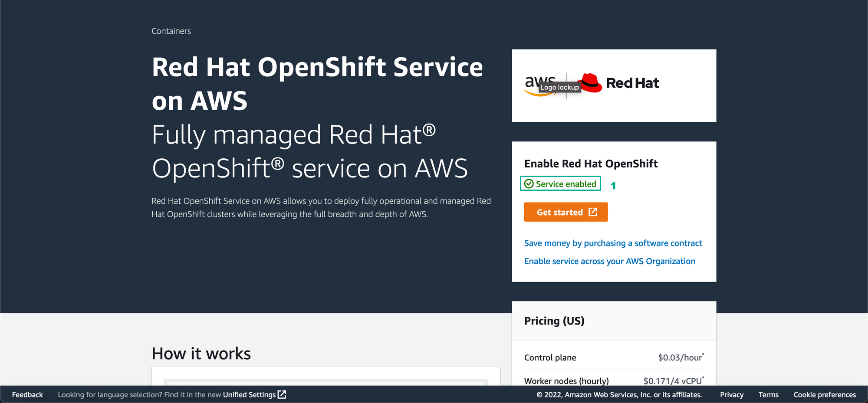This screenshot has height=403, width=868.
Task: Click the Control plane $0.03/hour price
Action: [680, 357]
